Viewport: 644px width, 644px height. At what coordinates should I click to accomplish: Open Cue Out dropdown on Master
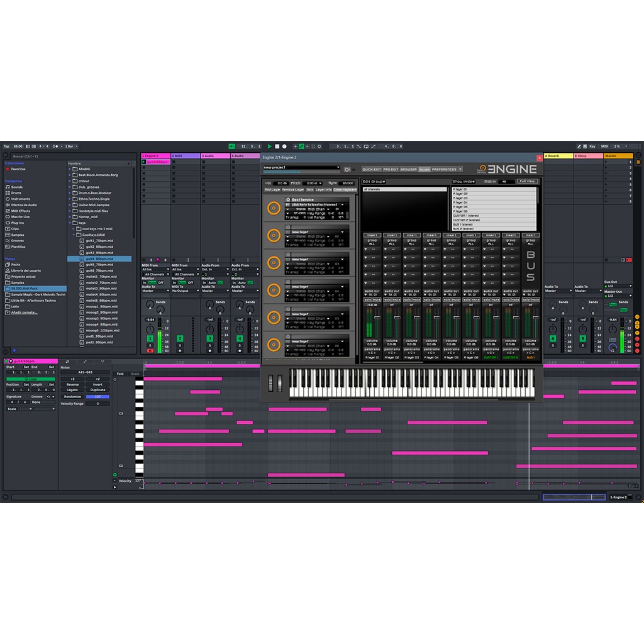pos(618,286)
